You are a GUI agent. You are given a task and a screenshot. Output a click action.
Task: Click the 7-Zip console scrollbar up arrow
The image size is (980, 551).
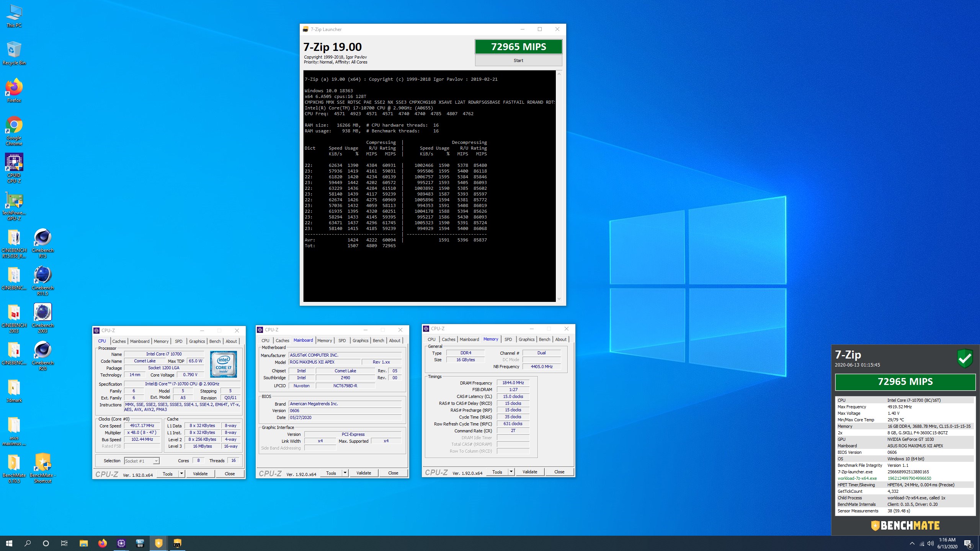tap(559, 73)
